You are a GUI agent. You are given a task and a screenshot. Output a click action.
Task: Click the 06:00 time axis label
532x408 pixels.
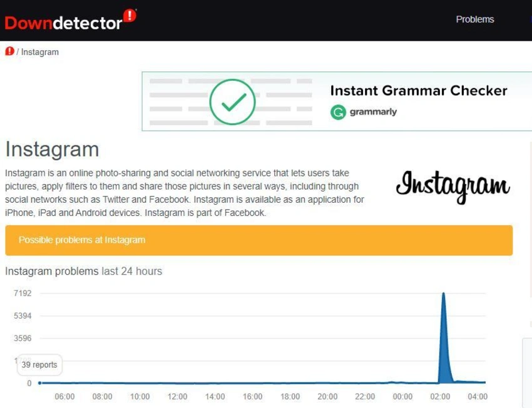coord(64,396)
